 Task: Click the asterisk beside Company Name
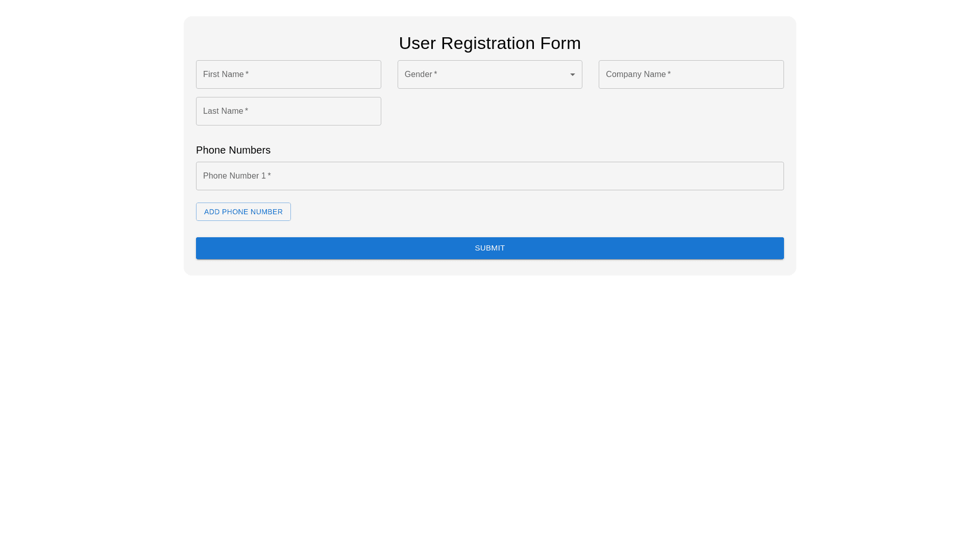669,74
